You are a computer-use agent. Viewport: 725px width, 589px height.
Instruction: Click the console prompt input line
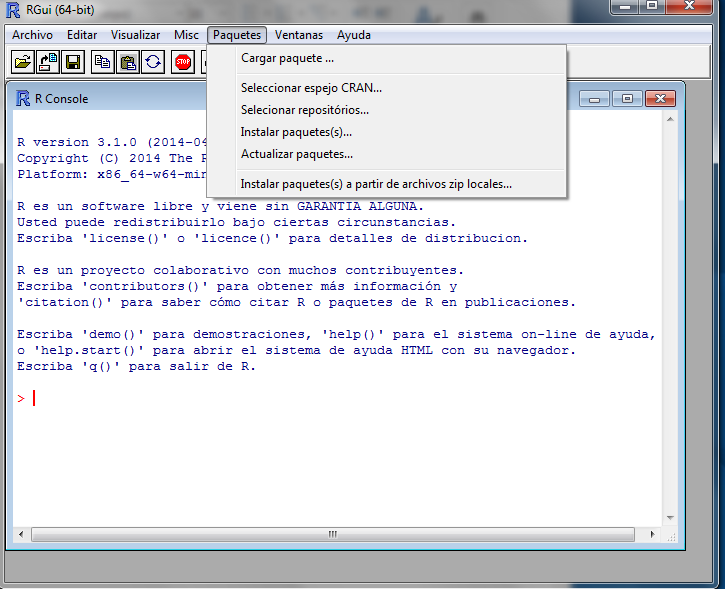338,399
